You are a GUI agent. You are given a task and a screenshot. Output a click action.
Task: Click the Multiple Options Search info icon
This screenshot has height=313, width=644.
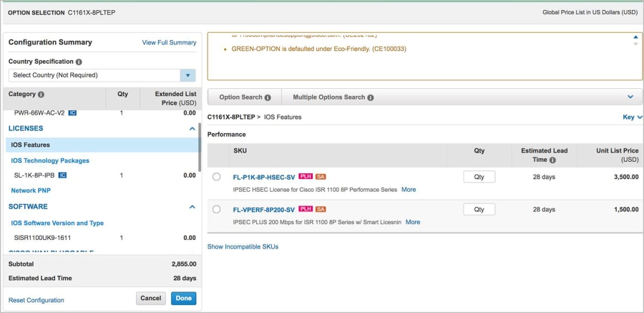click(371, 97)
